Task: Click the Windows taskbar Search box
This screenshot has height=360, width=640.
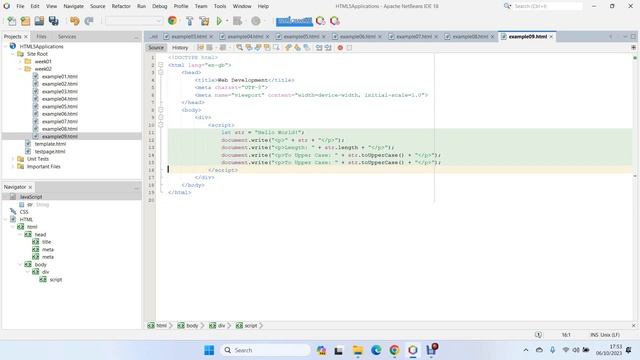Action: pyautogui.click(x=265, y=350)
